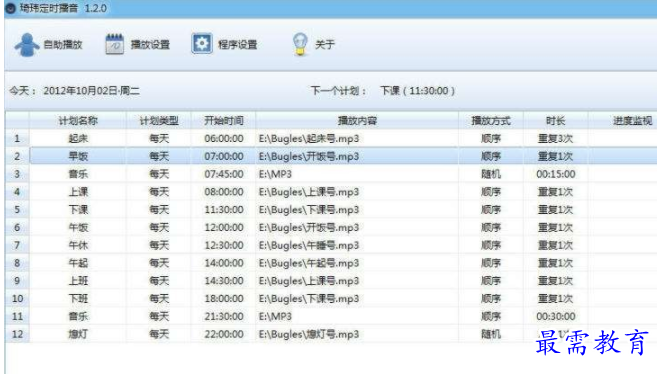Viewport: 657px width, 374px height.
Task: Click the app icon in title bar
Action: 10,8
